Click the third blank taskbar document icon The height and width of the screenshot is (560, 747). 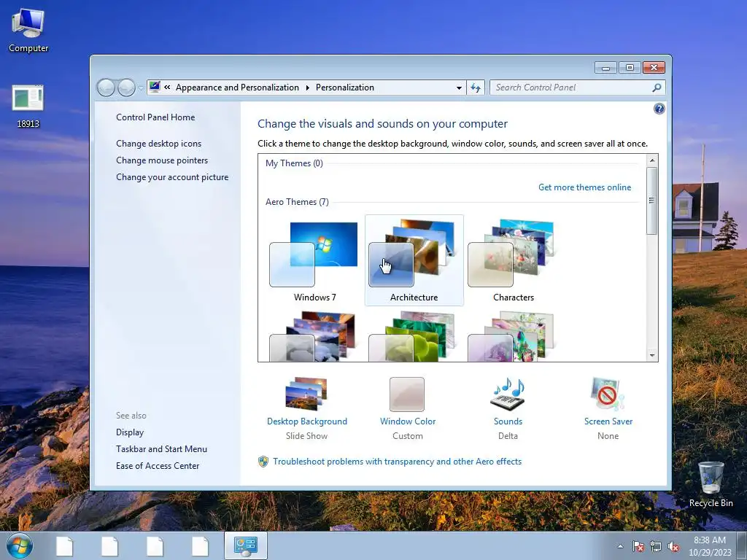coord(155,545)
